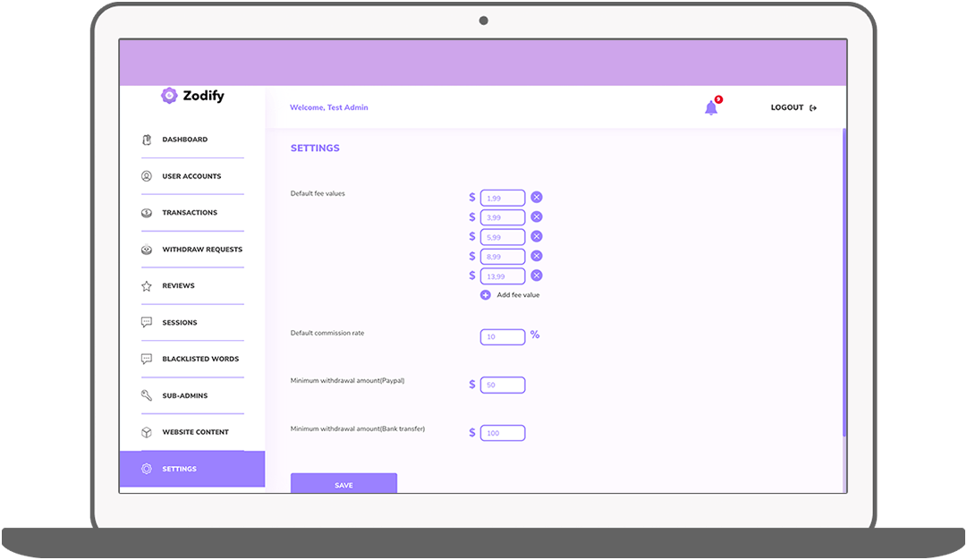Open the Transactions page
Screen dimensions: 967x560
point(190,213)
